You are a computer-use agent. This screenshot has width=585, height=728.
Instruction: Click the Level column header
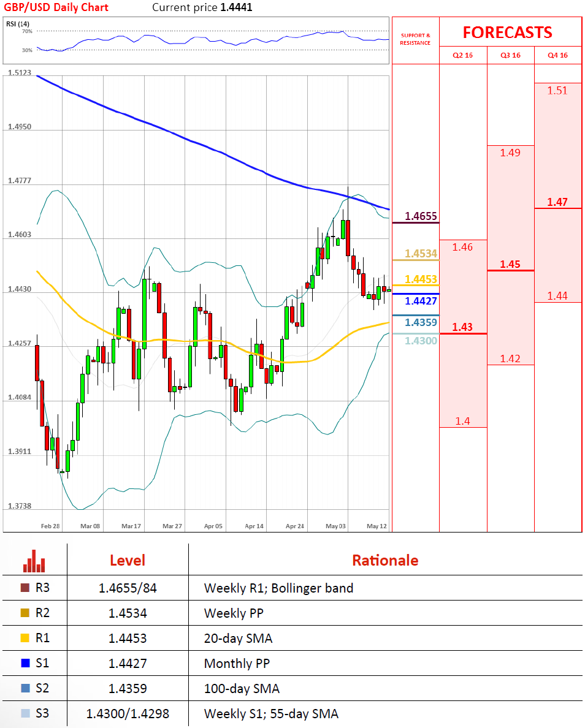coord(128,560)
